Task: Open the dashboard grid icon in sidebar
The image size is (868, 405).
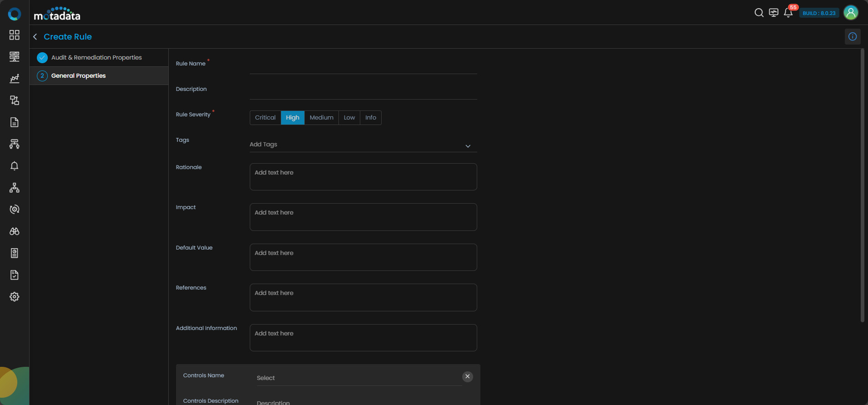Action: pos(15,35)
